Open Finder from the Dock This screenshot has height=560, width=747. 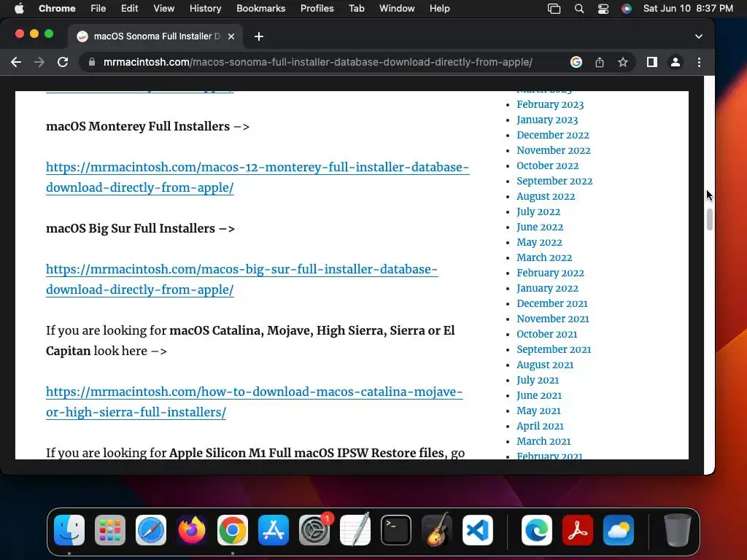point(69,530)
